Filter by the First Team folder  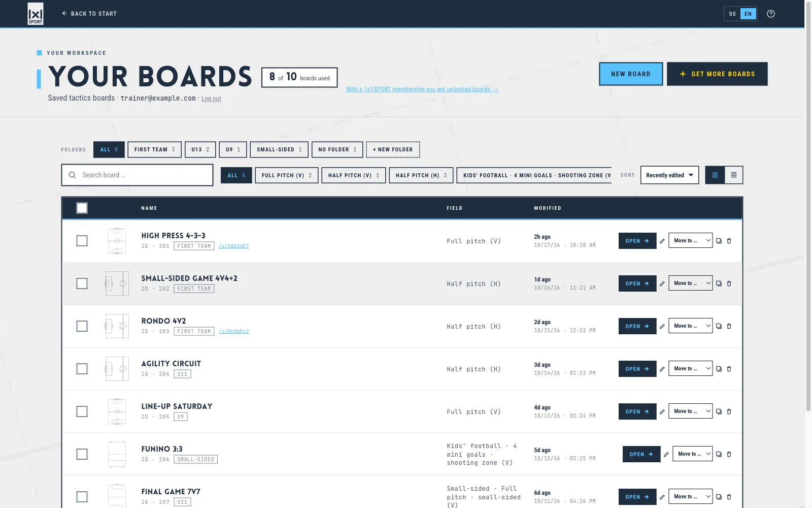pos(154,149)
